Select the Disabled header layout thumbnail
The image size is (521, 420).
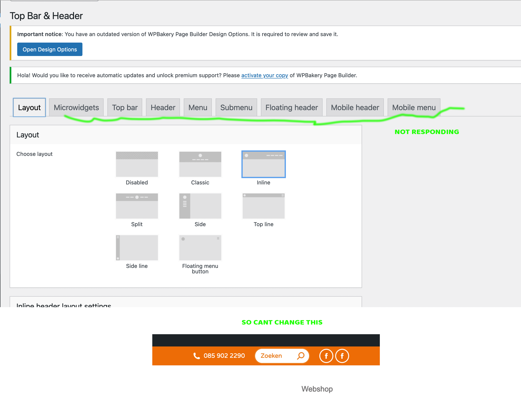coord(137,164)
